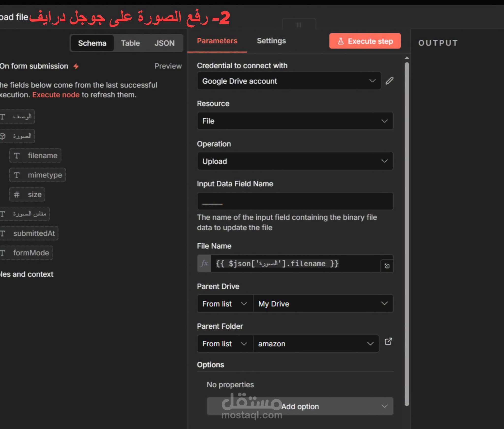
Task: Open the Credential Google Drive account dropdown
Action: coord(289,81)
